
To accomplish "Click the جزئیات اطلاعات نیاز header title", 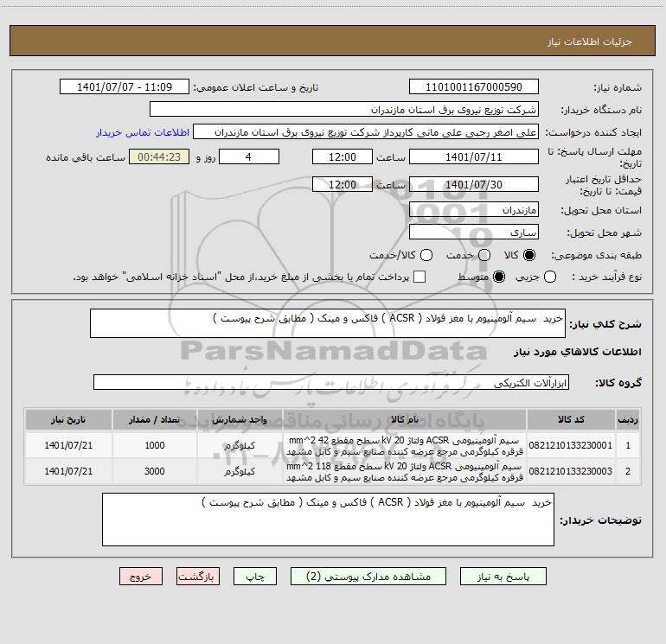I will pyautogui.click(x=590, y=41).
